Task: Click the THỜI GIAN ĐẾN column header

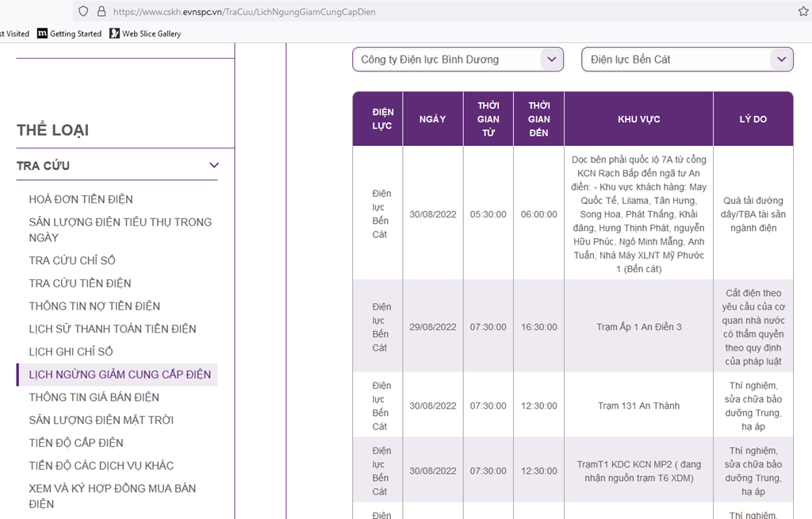Action: [538, 119]
